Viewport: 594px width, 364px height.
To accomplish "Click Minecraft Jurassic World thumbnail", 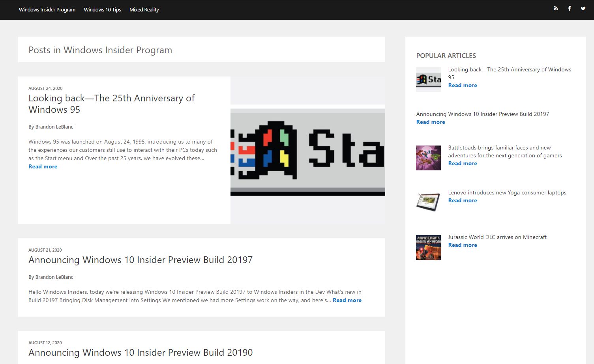I will tap(428, 247).
